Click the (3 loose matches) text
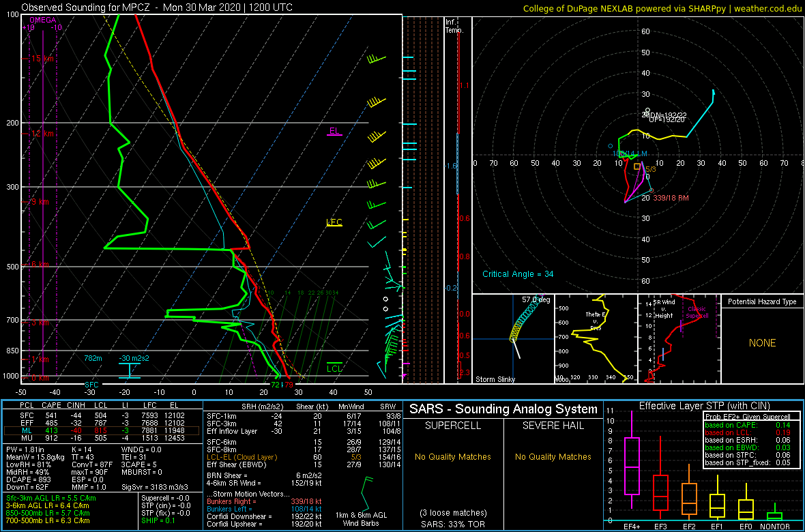Image resolution: width=805 pixels, height=532 pixels. click(454, 512)
